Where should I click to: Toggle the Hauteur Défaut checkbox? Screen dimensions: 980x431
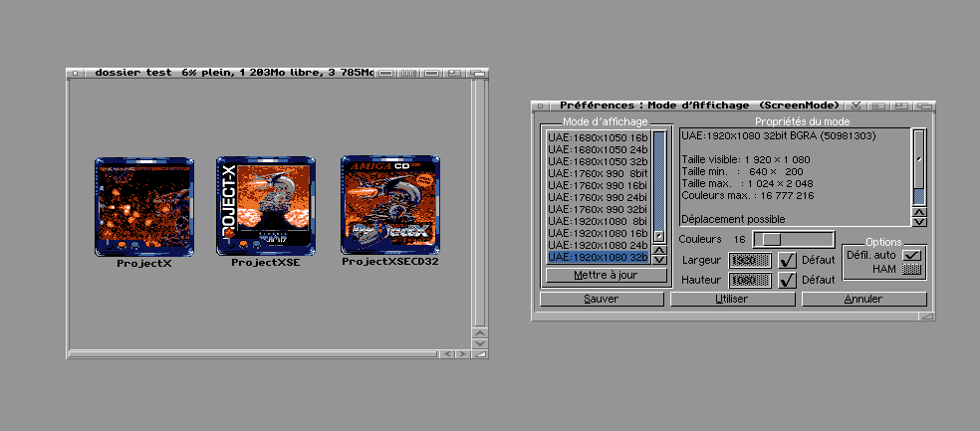[787, 280]
